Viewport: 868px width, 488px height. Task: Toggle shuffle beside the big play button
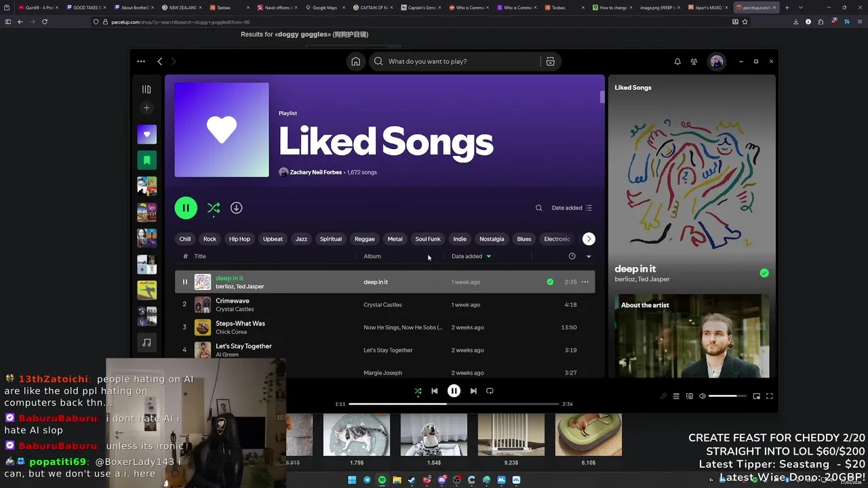click(214, 208)
